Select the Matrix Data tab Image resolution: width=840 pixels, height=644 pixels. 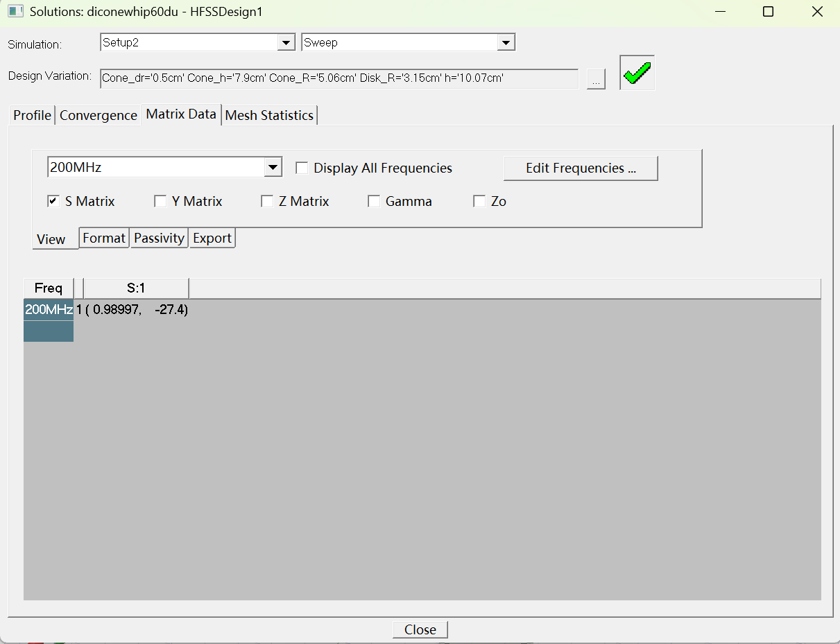point(181,114)
